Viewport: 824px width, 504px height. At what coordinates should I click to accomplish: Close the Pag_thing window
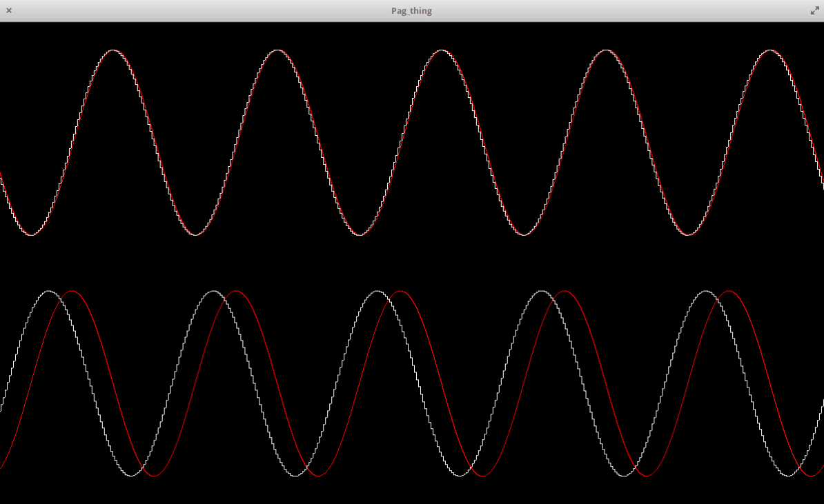[x=9, y=10]
